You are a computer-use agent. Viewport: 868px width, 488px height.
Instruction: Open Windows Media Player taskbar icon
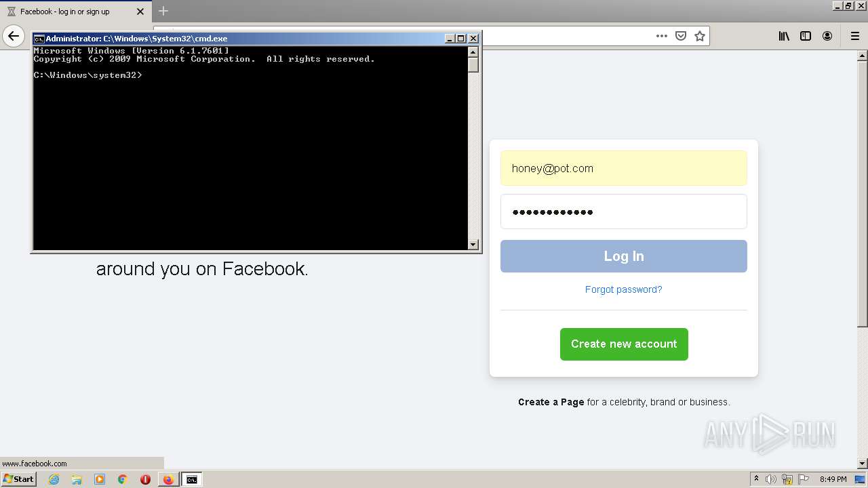pos(100,479)
